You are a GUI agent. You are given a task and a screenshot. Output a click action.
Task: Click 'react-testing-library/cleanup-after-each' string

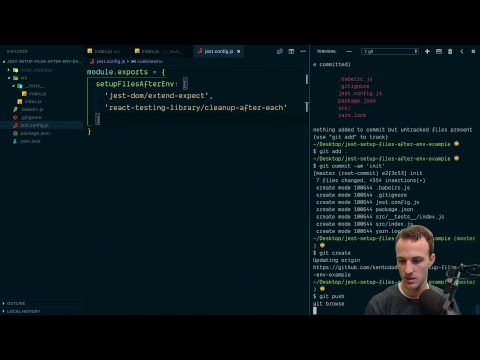pos(196,108)
